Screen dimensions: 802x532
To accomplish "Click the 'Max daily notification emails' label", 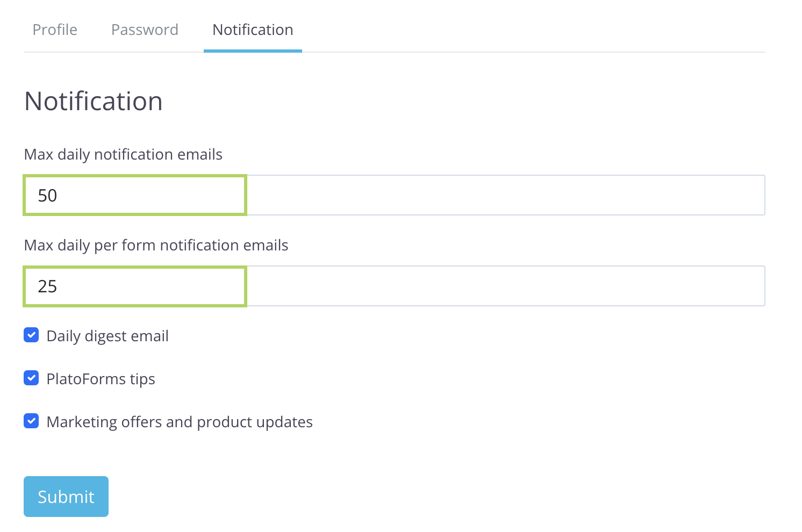I will tap(123, 155).
